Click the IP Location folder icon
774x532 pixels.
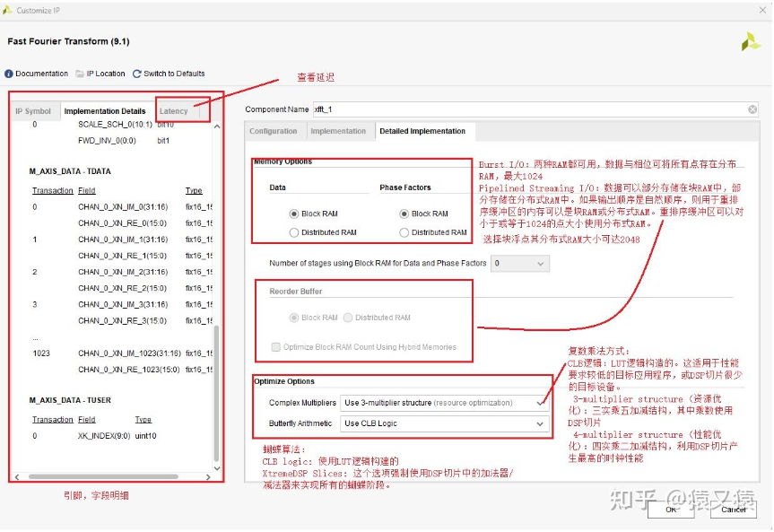[x=80, y=74]
